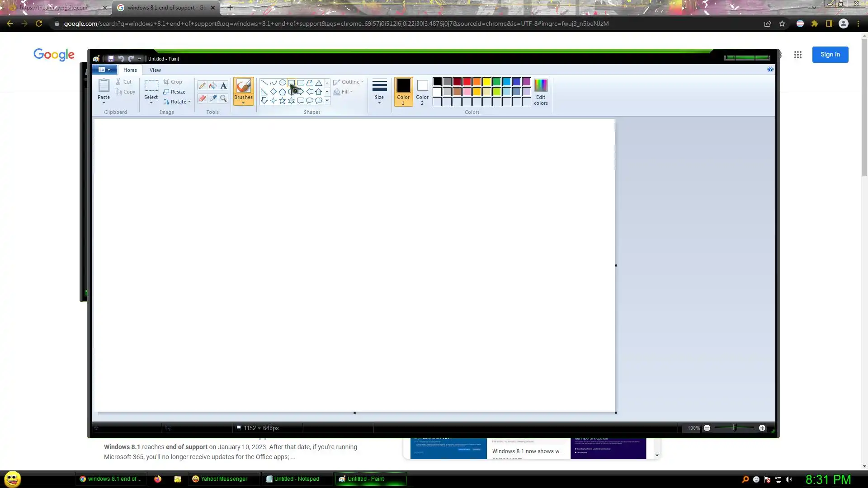Open the blue Paint file menu

coord(104,70)
